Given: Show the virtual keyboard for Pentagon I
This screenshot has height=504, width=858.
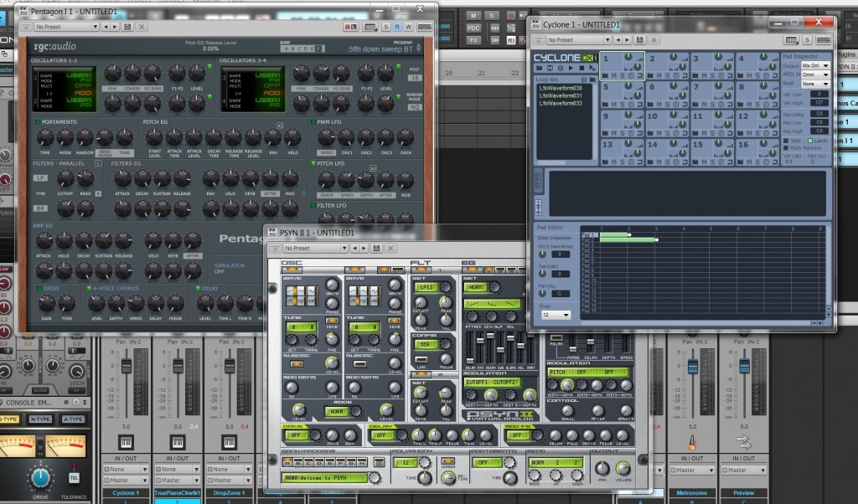Looking at the screenshot, I should pos(424,27).
